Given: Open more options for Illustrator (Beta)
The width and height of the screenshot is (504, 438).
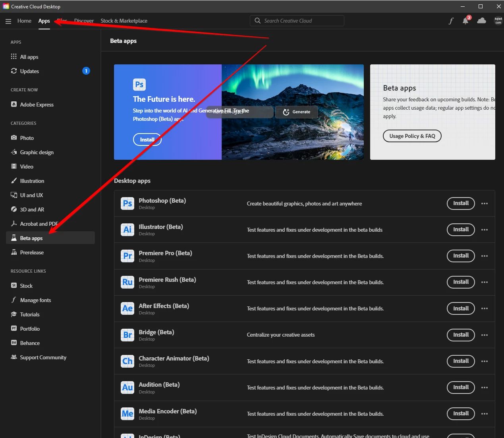Looking at the screenshot, I should tap(485, 230).
